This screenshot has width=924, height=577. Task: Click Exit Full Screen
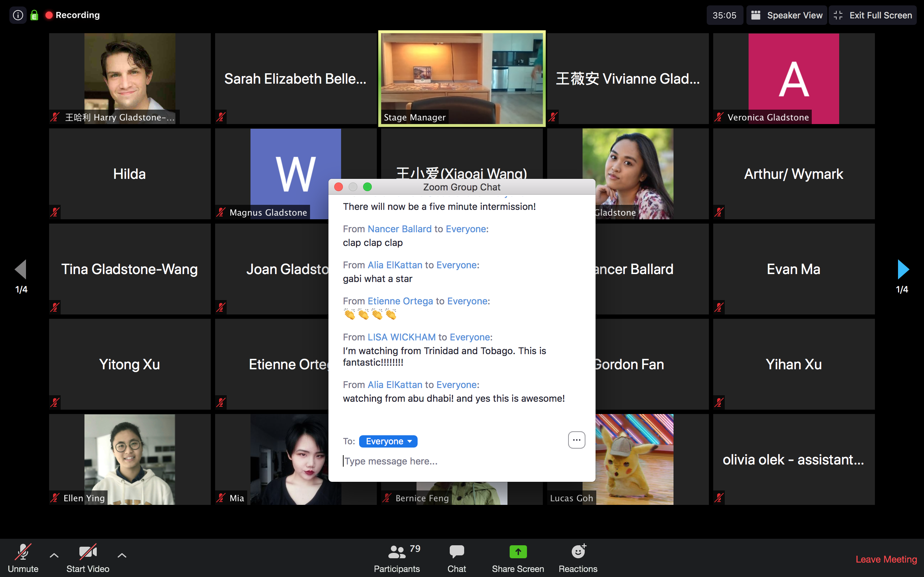pos(873,15)
